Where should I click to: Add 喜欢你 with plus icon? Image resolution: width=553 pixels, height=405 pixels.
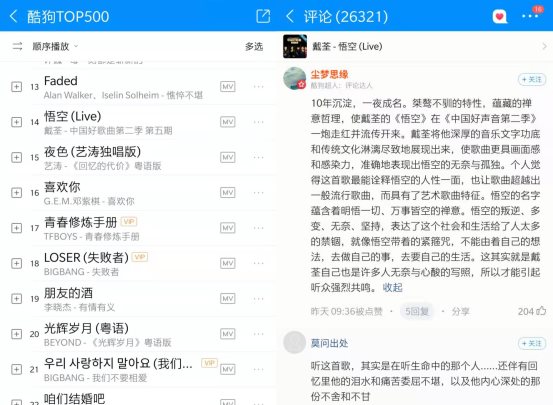(17, 193)
